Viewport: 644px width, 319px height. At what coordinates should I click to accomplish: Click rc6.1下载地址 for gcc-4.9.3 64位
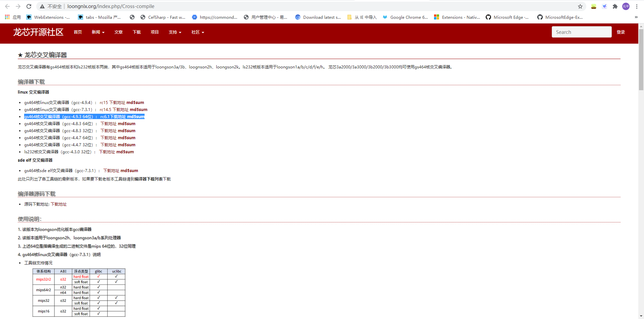(x=113, y=117)
